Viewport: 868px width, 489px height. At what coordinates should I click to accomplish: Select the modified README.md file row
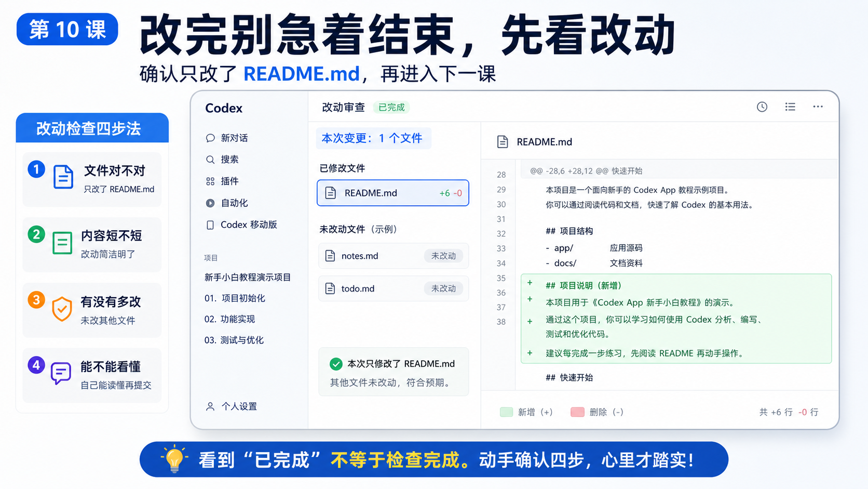[x=393, y=193]
